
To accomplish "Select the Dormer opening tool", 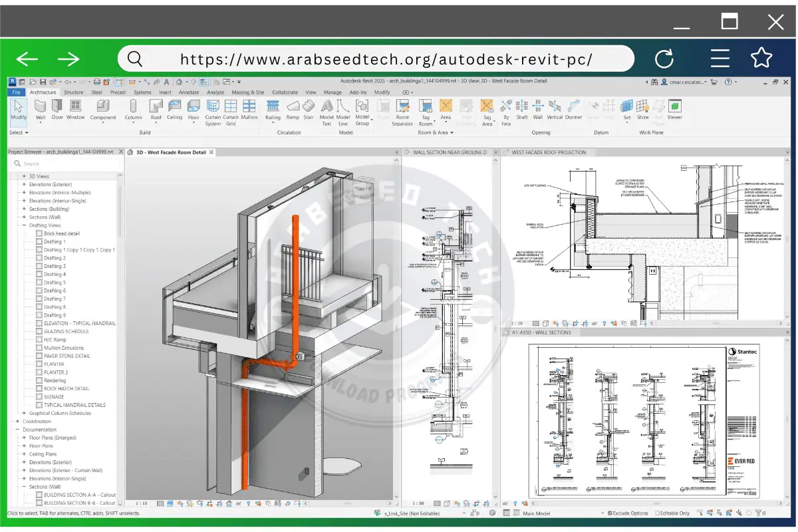I will click(x=573, y=110).
